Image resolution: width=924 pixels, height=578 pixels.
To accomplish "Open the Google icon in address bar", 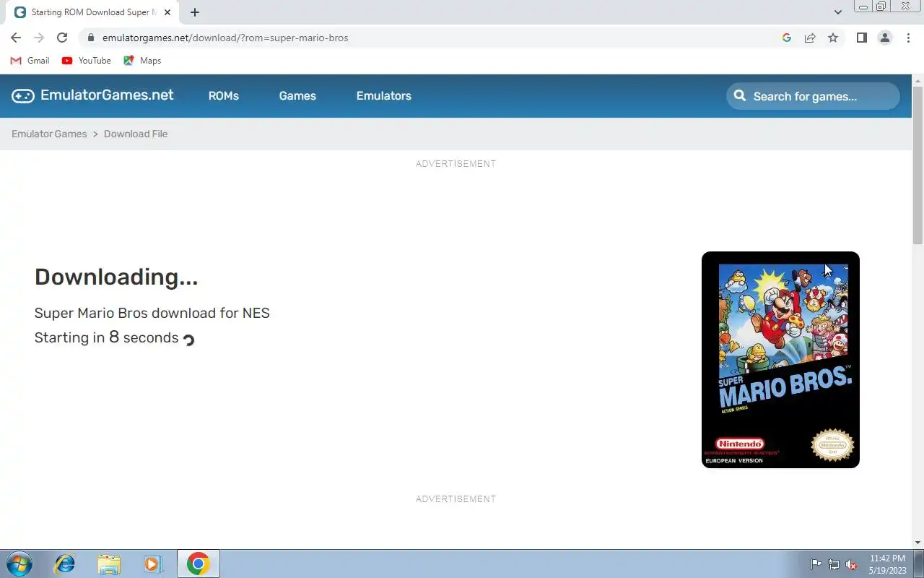I will (x=787, y=38).
